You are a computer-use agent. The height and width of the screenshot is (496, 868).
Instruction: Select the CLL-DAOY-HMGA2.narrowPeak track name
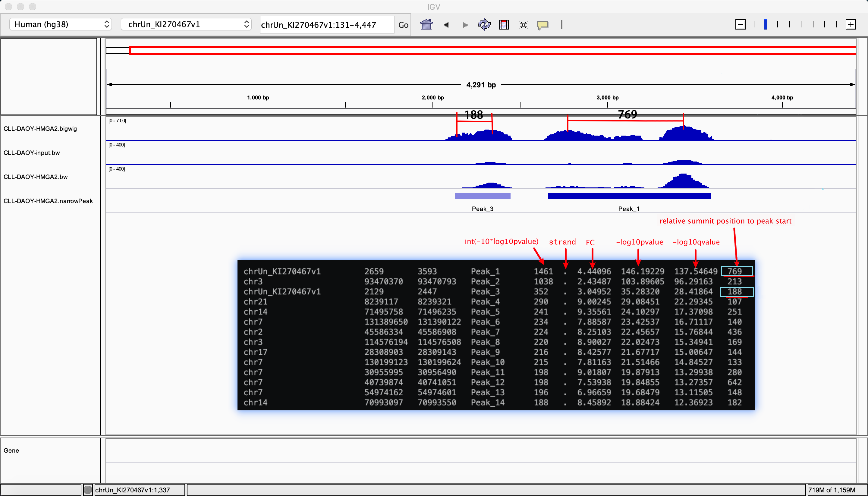click(x=48, y=201)
